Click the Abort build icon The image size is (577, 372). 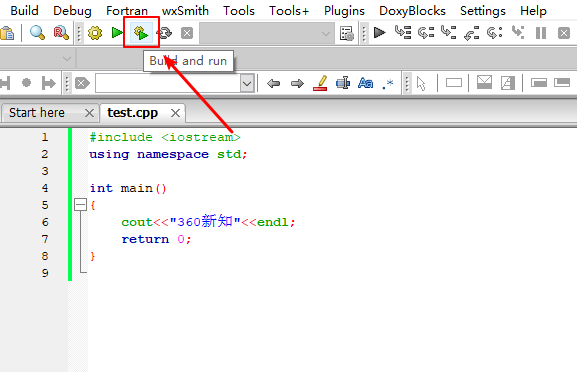(187, 33)
